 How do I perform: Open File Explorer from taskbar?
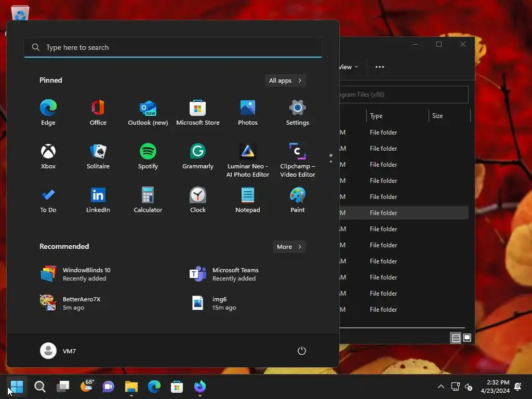coord(131,387)
